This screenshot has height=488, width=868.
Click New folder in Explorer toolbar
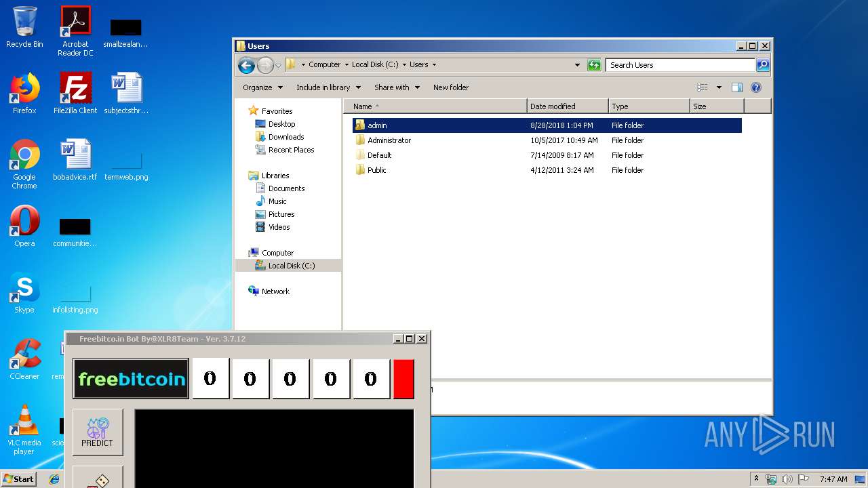pos(451,87)
